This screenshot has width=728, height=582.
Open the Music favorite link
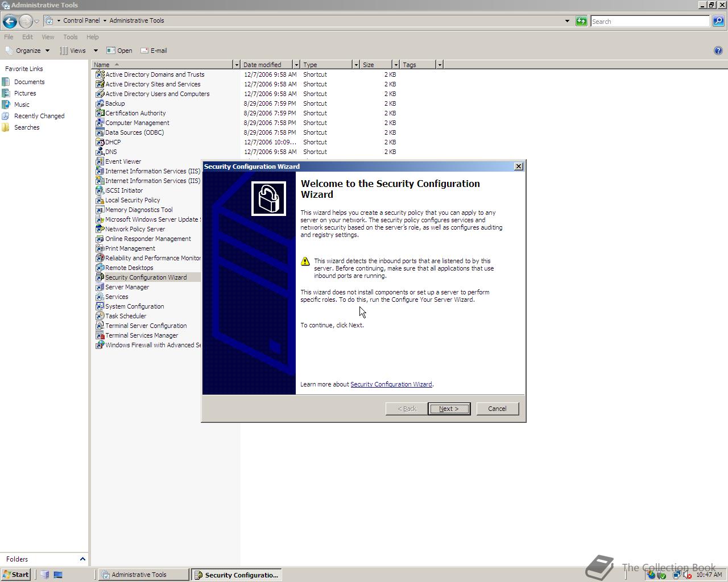point(22,105)
